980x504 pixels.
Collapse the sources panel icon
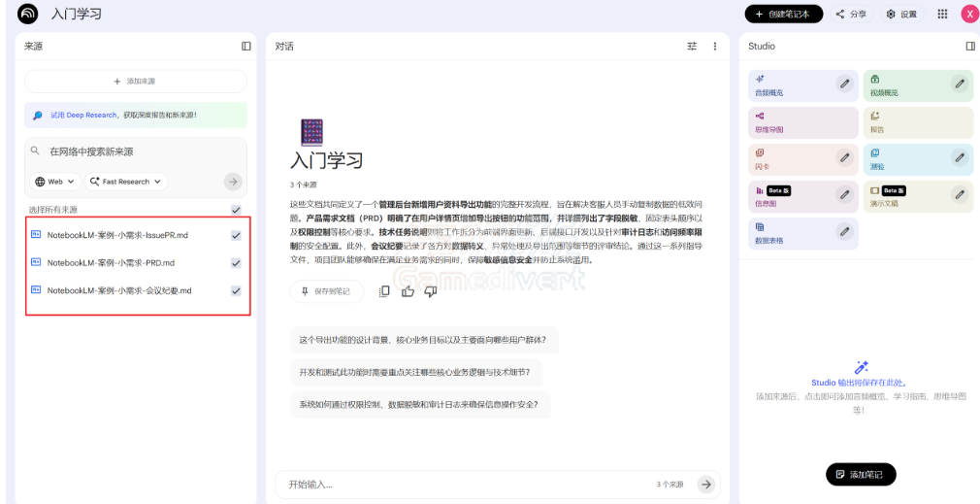click(246, 47)
